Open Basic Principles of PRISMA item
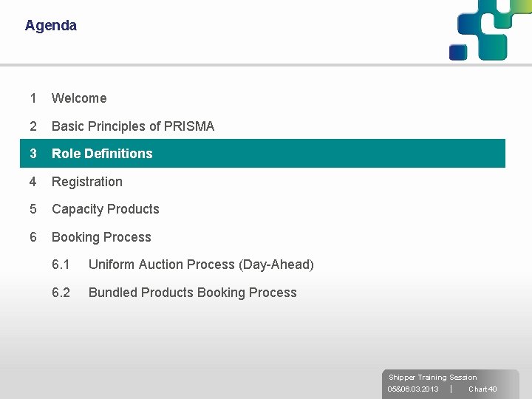This screenshot has width=532, height=399. (x=133, y=126)
